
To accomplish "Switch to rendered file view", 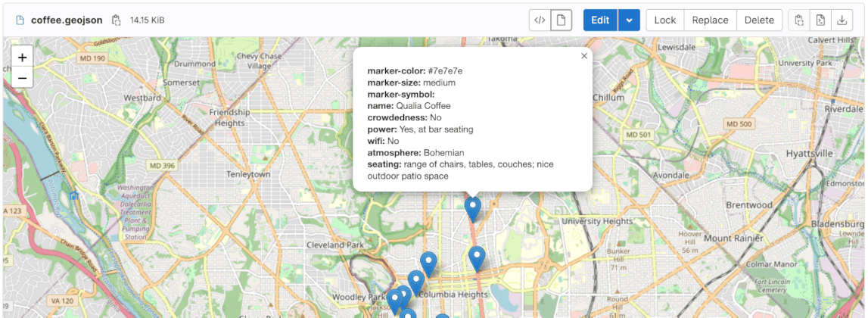I will pos(561,20).
